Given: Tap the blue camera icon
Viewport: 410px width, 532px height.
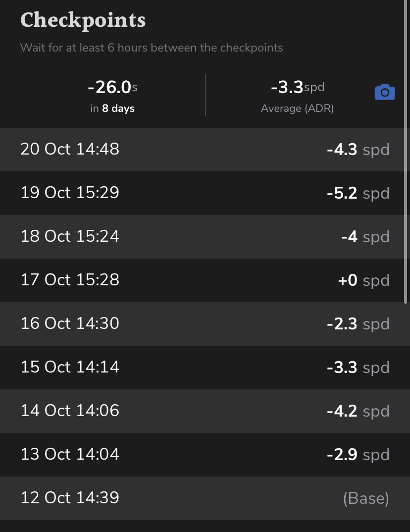Looking at the screenshot, I should [x=385, y=93].
